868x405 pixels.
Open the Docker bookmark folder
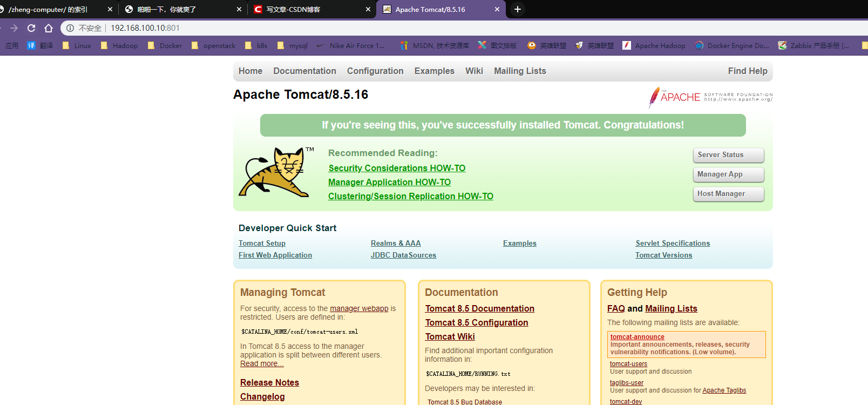coord(165,45)
